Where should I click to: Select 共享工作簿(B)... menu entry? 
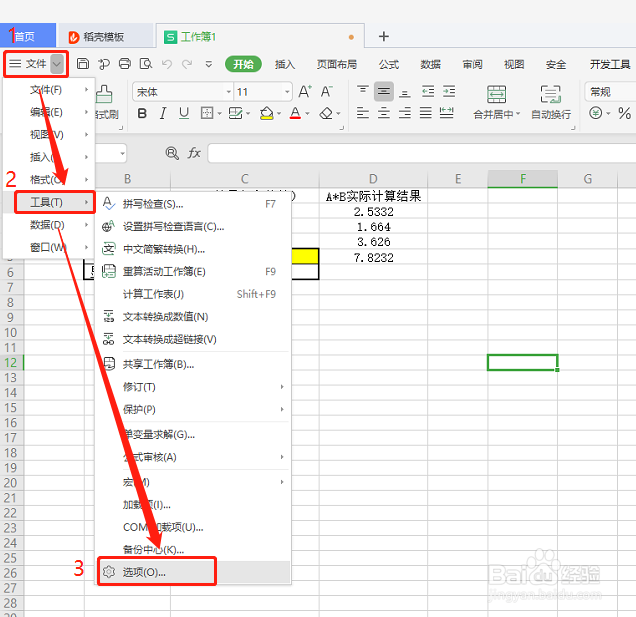click(193, 364)
